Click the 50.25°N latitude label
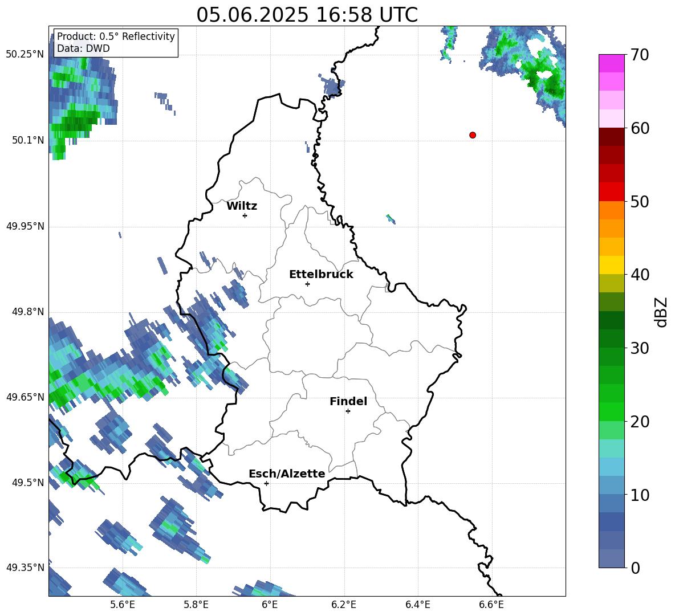Screen dimensions: 675x616 (x=25, y=55)
